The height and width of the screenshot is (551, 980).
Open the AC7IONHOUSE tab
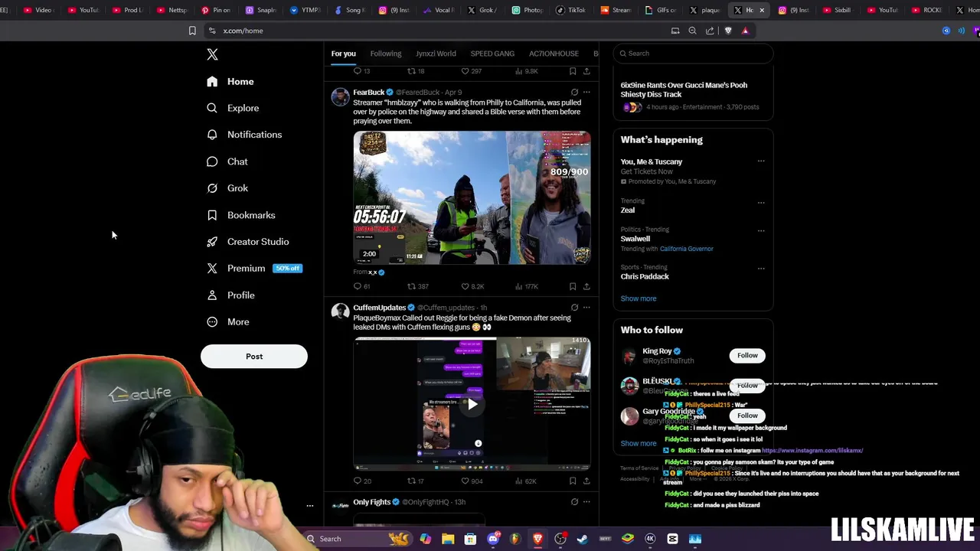[554, 54]
